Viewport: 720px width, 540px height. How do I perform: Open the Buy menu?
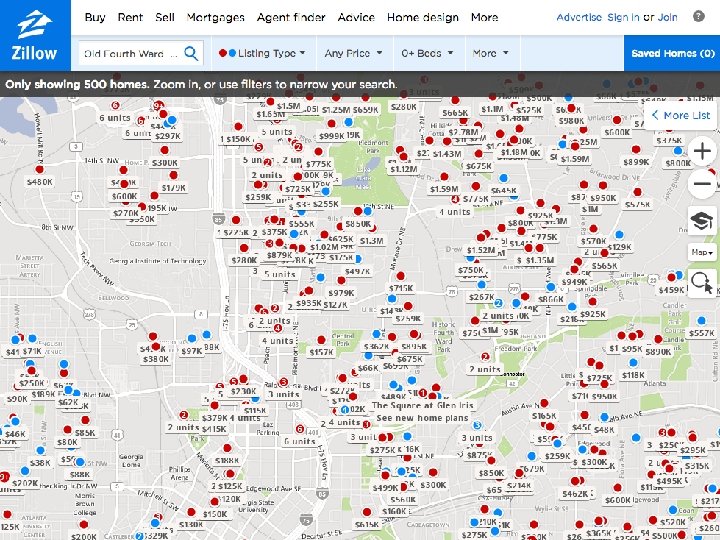[x=95, y=17]
